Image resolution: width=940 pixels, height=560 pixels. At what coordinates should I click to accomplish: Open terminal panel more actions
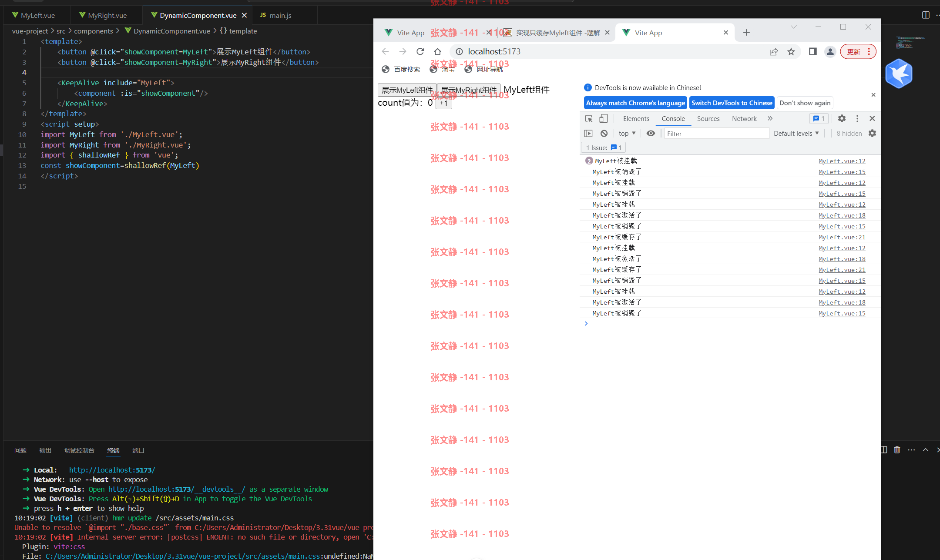[x=911, y=450]
